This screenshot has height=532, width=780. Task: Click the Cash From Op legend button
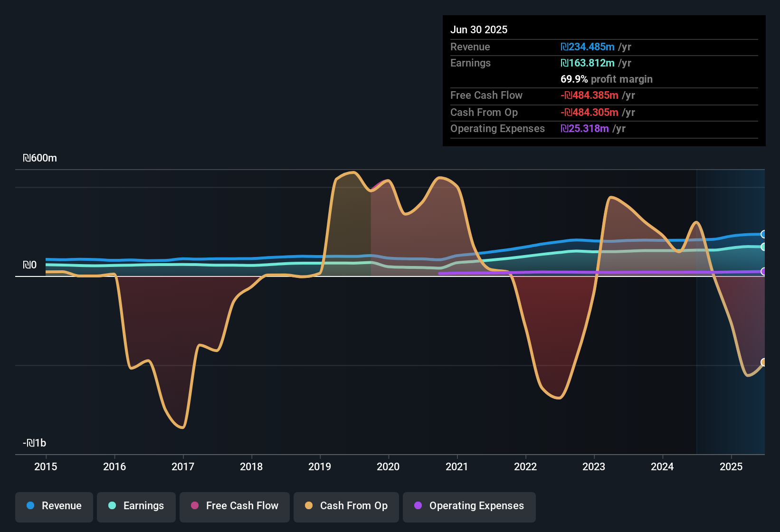coord(346,506)
